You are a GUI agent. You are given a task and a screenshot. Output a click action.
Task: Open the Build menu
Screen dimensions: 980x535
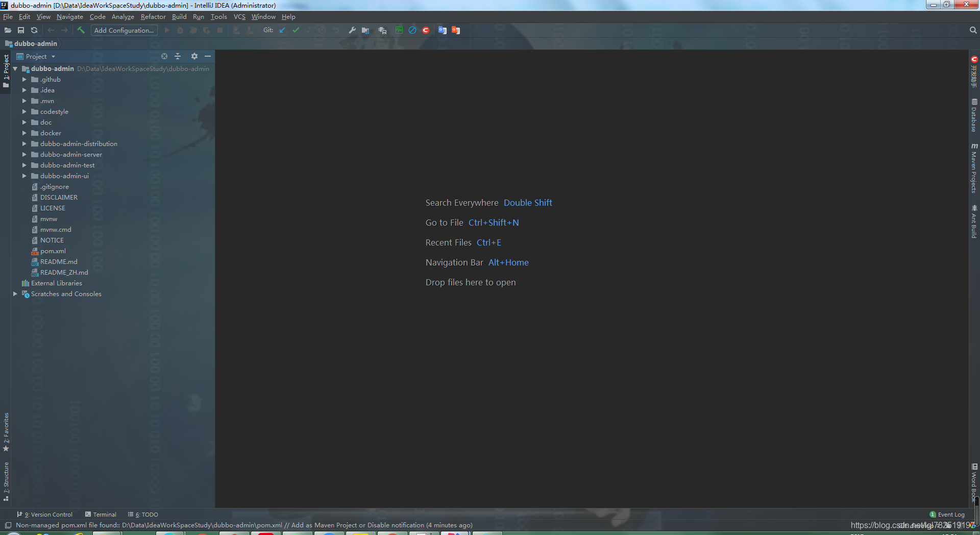coord(179,17)
